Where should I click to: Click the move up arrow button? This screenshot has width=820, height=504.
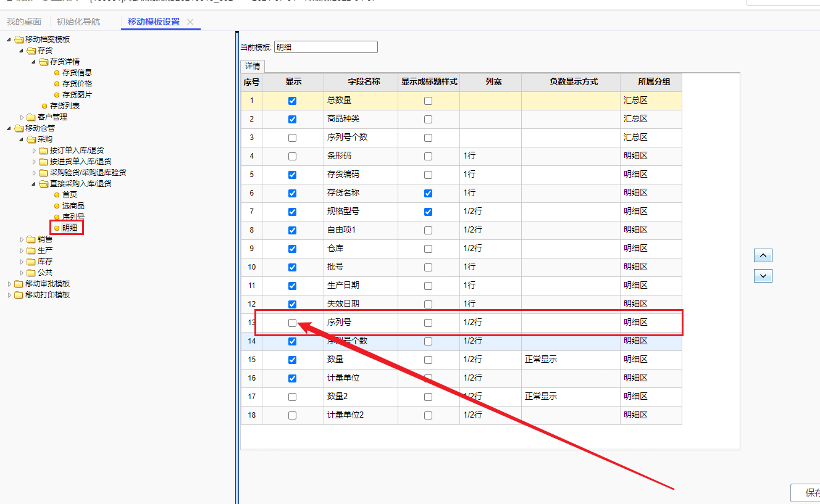pyautogui.click(x=763, y=255)
